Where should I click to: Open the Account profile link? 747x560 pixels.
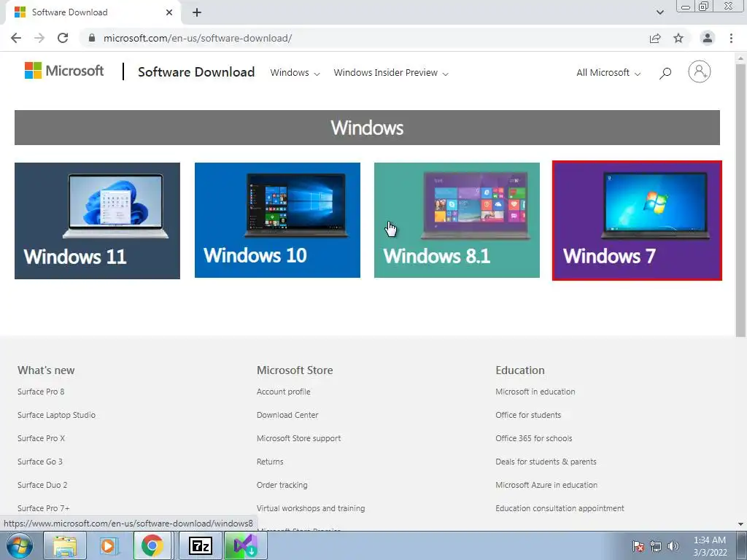(284, 392)
